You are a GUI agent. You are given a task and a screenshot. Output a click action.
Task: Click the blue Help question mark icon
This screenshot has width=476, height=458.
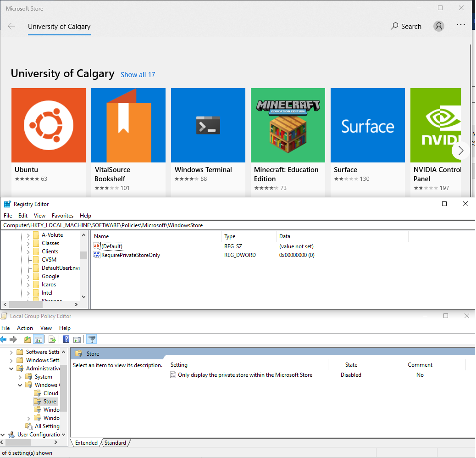click(x=66, y=339)
